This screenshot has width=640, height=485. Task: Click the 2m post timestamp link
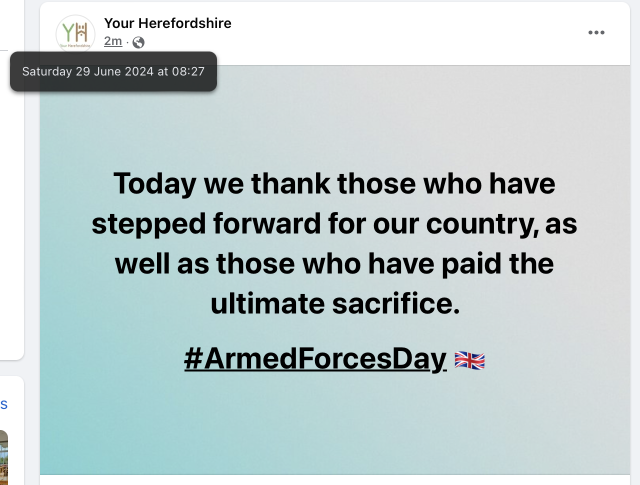(112, 41)
